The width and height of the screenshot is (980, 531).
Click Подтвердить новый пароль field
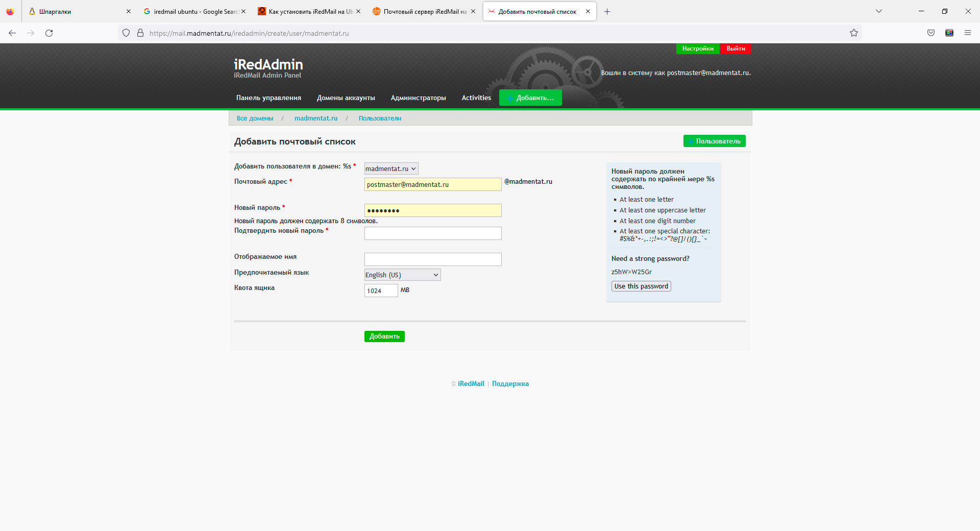tap(433, 234)
